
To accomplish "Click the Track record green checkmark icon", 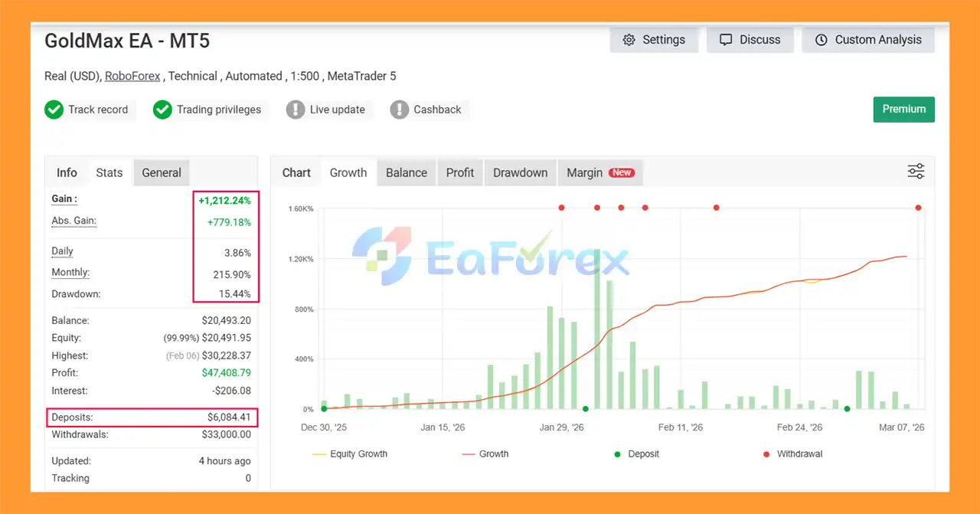I will (54, 110).
